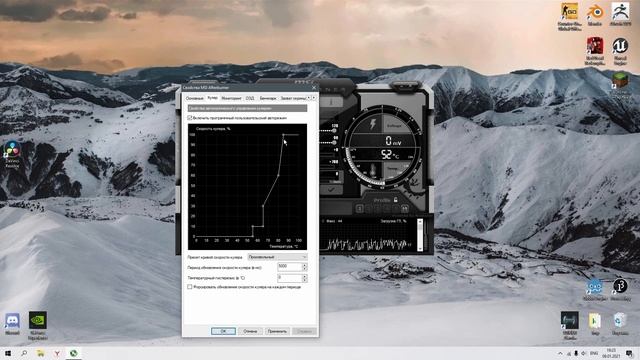Click the Применить button
640x360 pixels.
(277, 331)
